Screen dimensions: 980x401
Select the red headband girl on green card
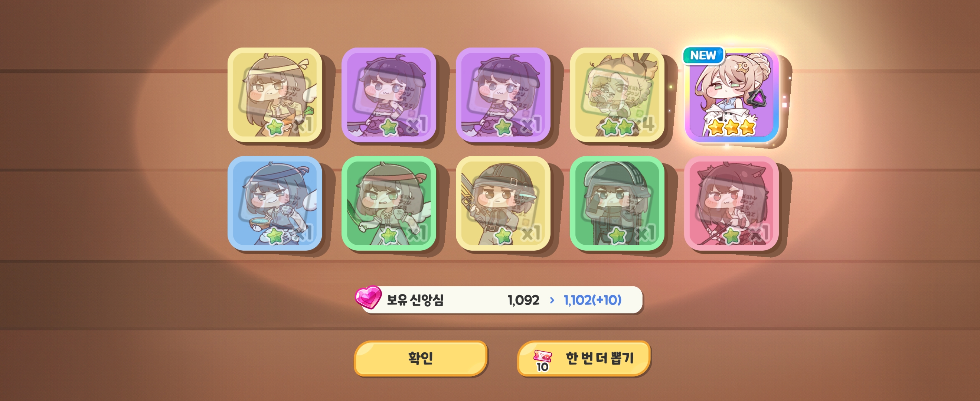[389, 203]
